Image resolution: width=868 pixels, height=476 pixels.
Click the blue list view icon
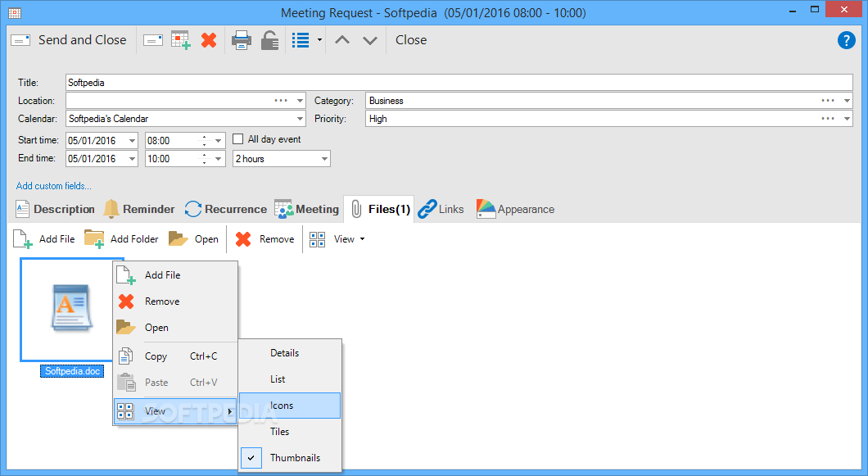[x=301, y=40]
